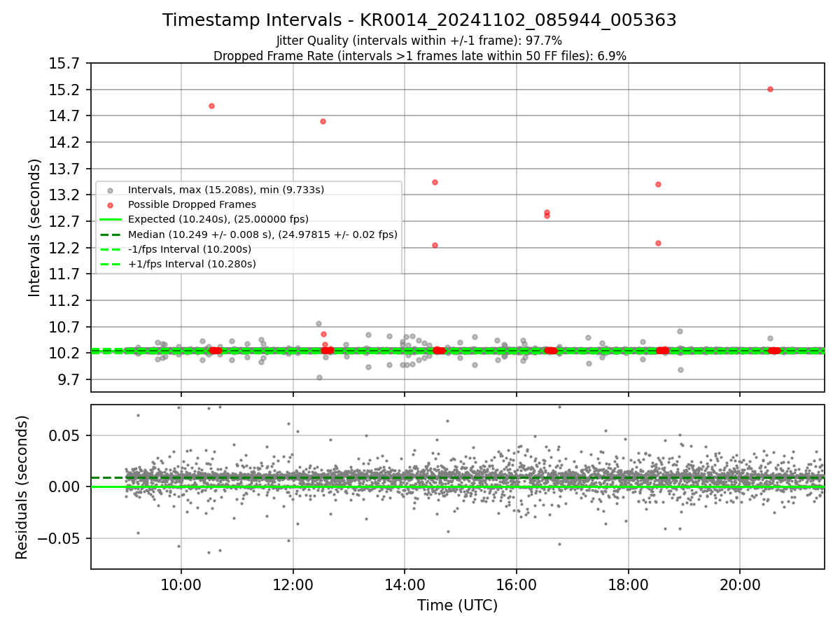The width and height of the screenshot is (840, 630).
Task: Click the legend entry starting 'Median (10.249 +/- 0.008 s)'
Action: [262, 234]
